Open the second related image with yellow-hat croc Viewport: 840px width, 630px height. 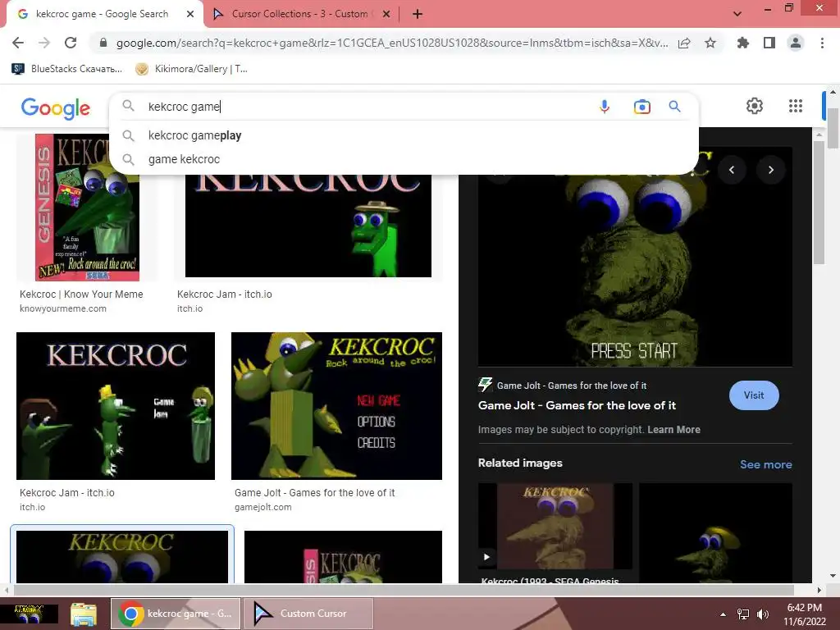pos(715,533)
